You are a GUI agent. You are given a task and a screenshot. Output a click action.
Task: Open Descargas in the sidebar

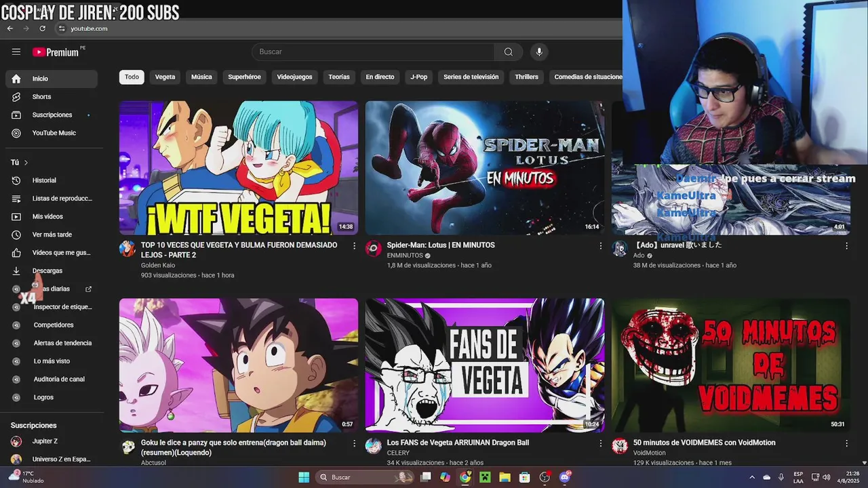[x=52, y=270]
